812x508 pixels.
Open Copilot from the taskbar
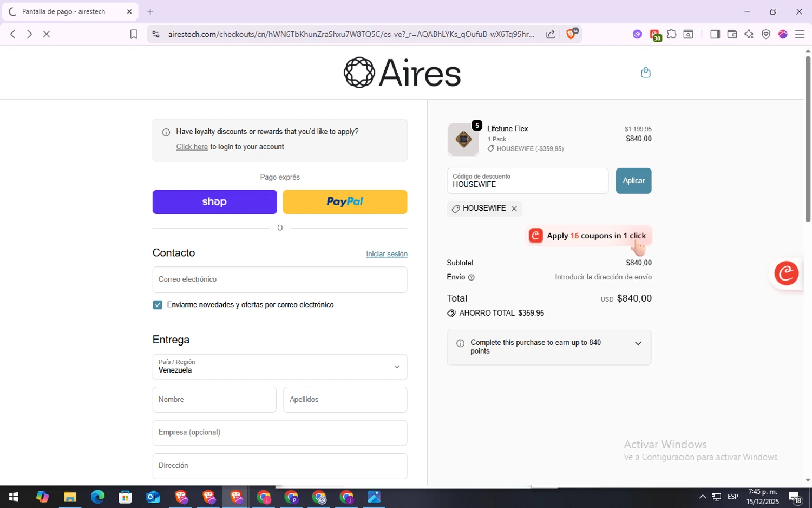[42, 497]
